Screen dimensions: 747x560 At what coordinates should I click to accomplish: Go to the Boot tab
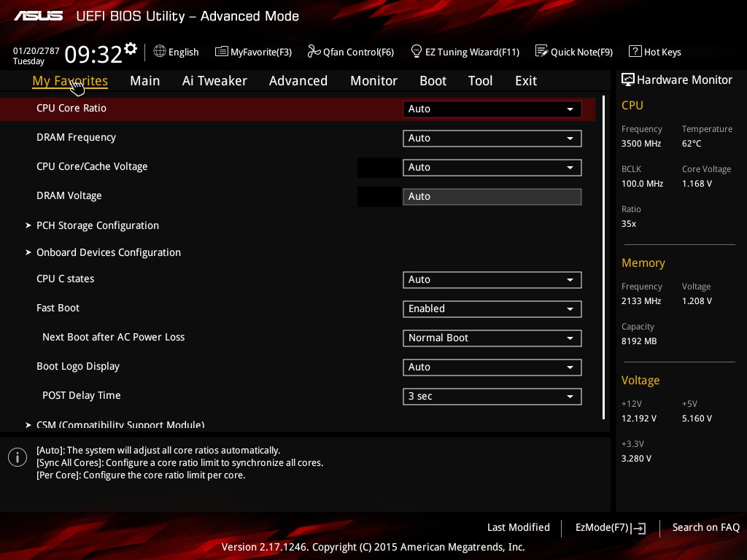click(x=433, y=81)
